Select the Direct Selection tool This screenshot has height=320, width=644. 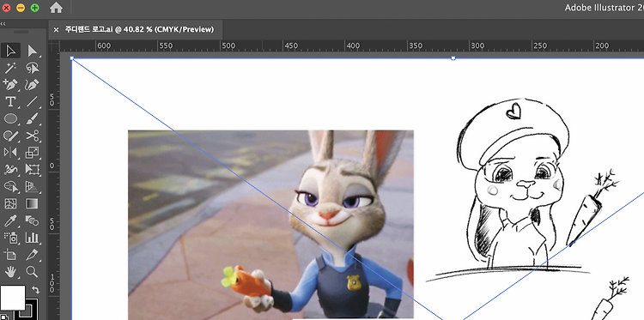32,51
